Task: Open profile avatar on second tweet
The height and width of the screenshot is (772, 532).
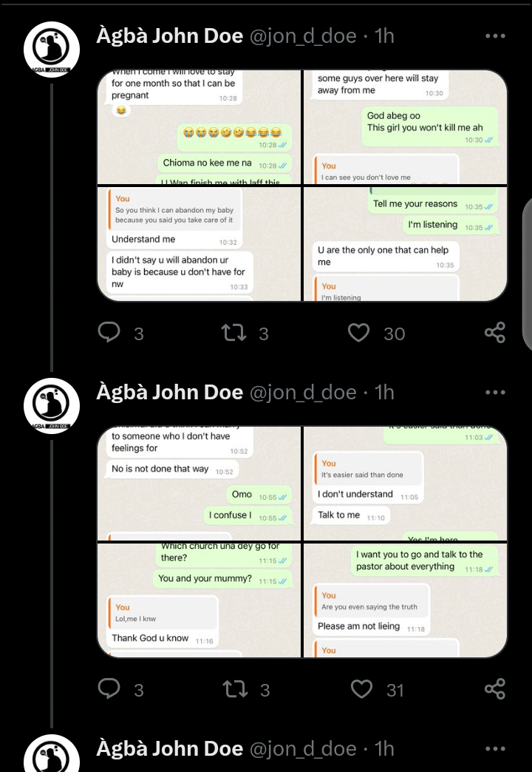Action: coord(52,406)
